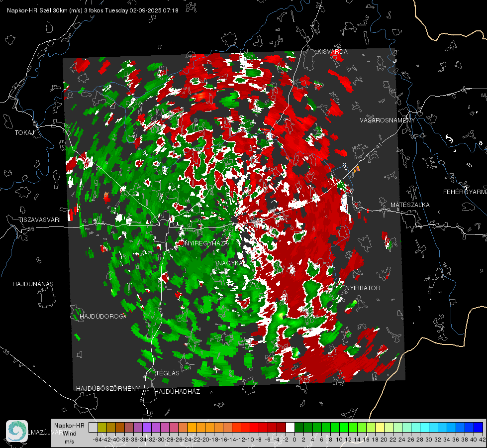The width and height of the screenshot is (487, 448).
Task: Click the TISZAVASVÁRI town label
Action: [39, 220]
